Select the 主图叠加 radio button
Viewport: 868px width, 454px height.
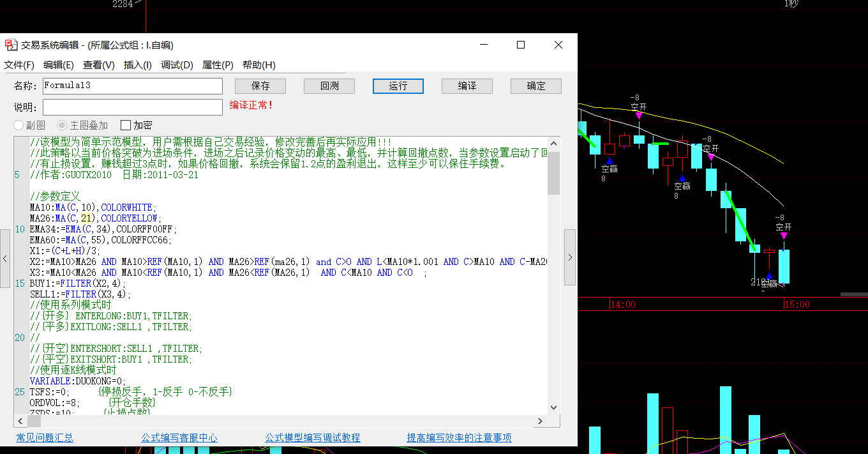point(61,125)
